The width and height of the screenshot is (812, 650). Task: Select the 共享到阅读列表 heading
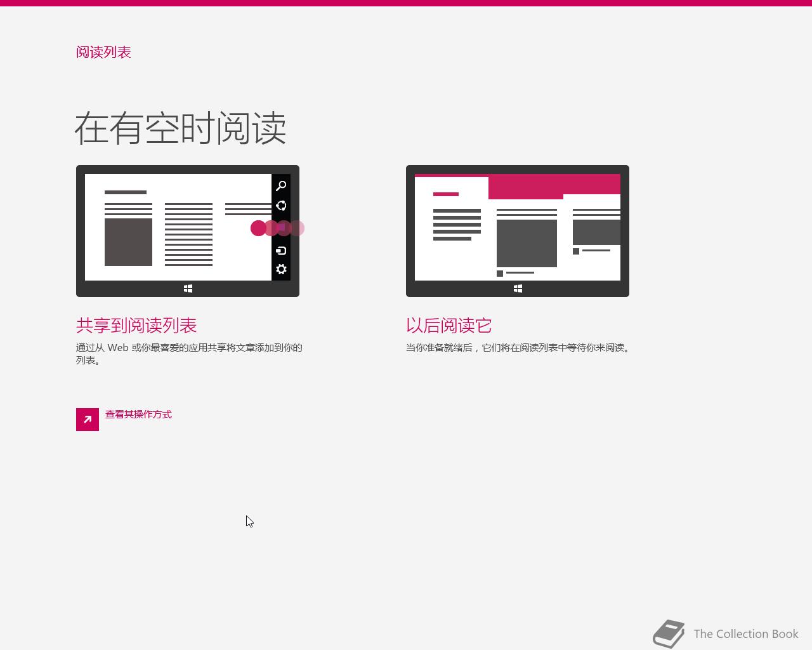point(136,326)
